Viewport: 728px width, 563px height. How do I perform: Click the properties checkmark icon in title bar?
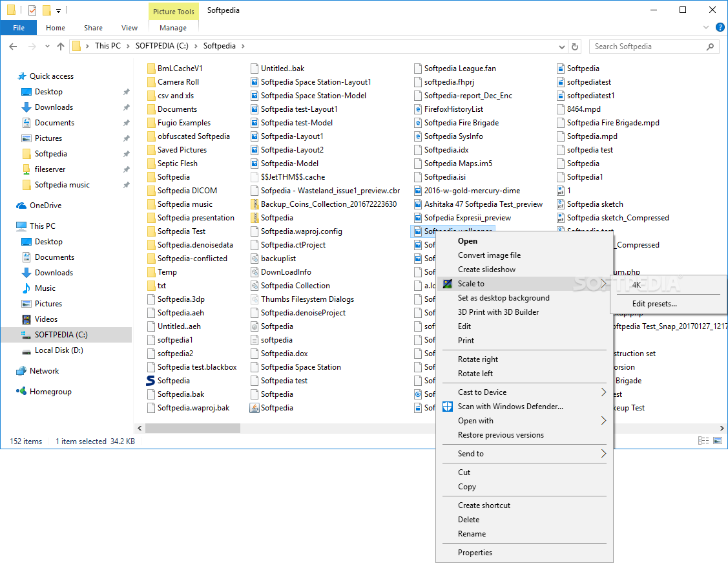click(32, 10)
